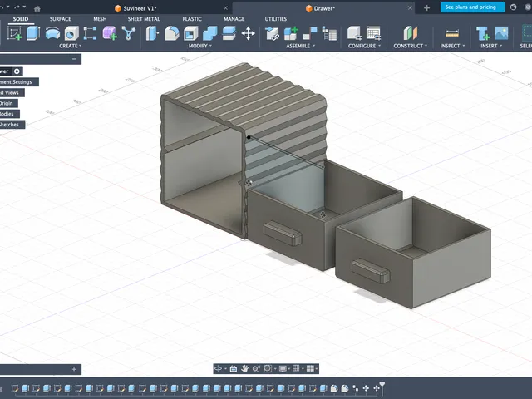Image resolution: width=532 pixels, height=399 pixels.
Task: Click the T-shaped Insert icon
Action: (482, 33)
